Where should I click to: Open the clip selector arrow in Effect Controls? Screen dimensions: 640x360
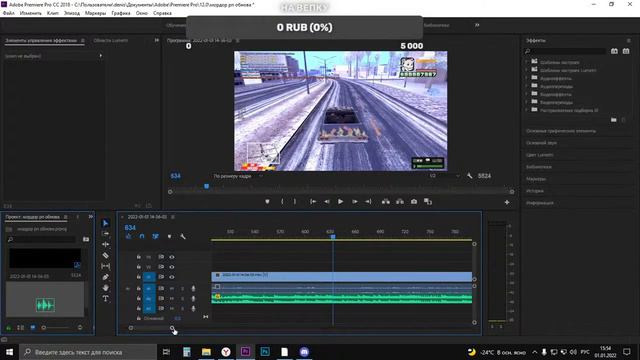100,56
